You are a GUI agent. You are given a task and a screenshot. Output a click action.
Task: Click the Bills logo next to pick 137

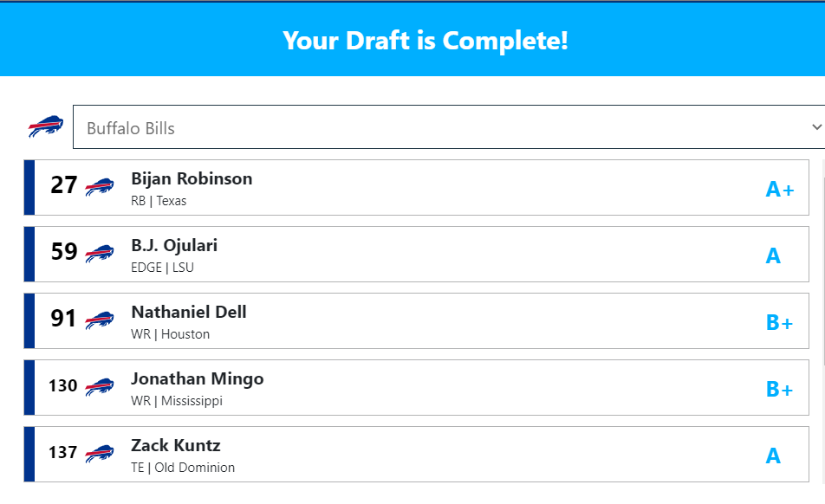point(100,454)
